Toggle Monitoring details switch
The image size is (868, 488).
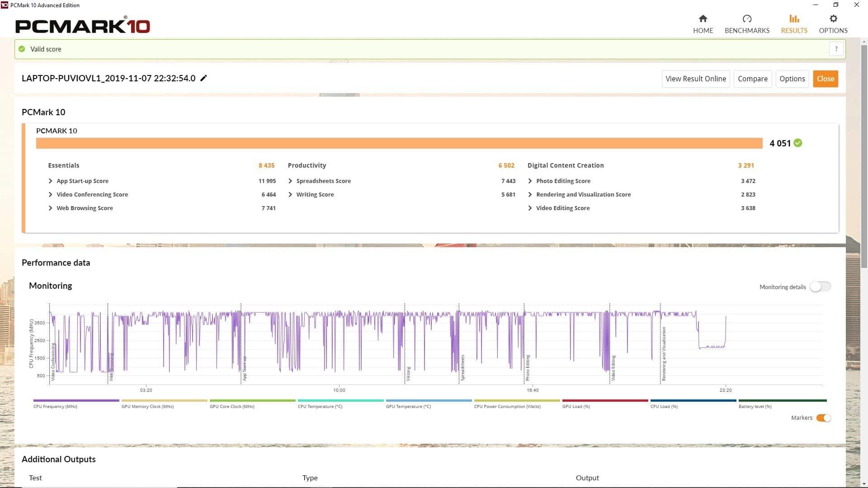point(820,286)
